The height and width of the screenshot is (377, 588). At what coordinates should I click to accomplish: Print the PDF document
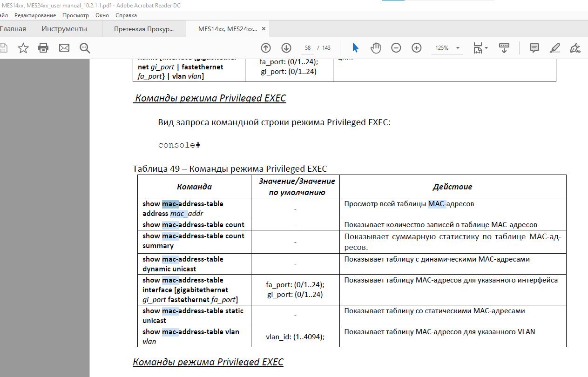pos(43,48)
